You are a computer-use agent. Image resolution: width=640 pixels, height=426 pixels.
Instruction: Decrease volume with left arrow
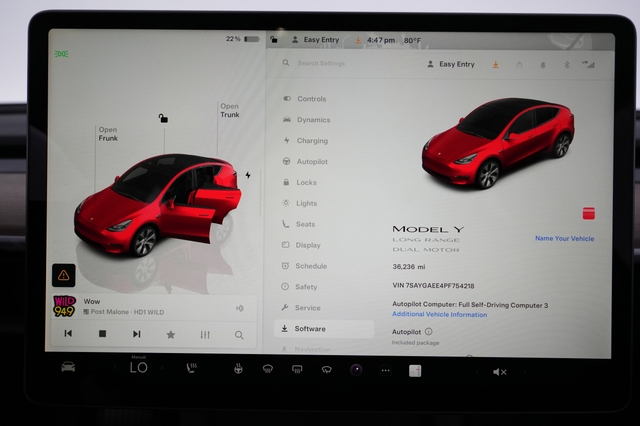(x=477, y=372)
